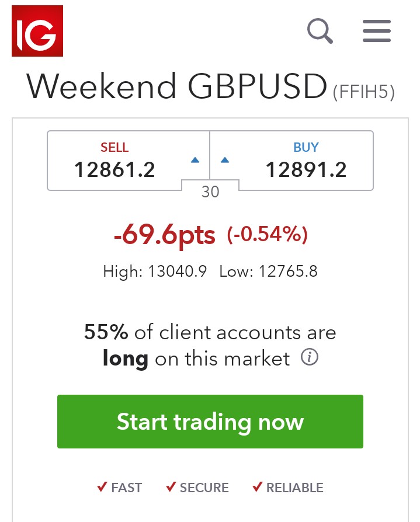
Task: Click the blue up arrow beside SELL price
Action: [195, 160]
